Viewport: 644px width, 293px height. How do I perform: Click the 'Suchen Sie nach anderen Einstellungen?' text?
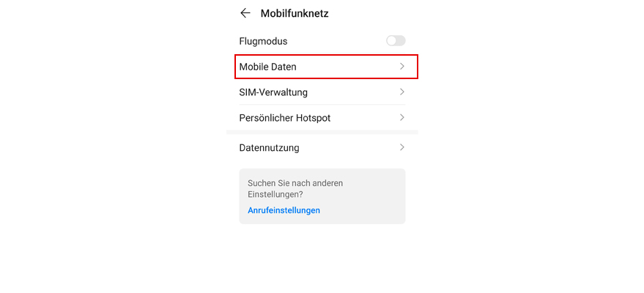point(295,189)
